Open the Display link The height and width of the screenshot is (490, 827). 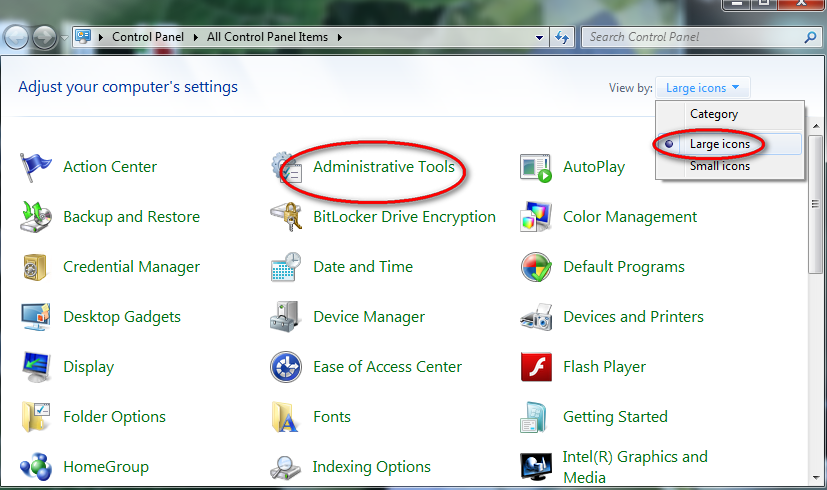pyautogui.click(x=89, y=367)
